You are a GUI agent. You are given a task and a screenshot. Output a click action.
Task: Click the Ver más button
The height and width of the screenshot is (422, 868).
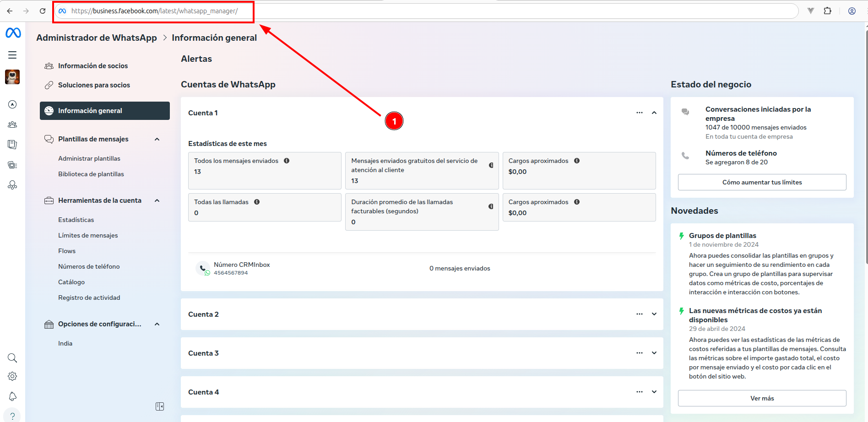coord(762,398)
